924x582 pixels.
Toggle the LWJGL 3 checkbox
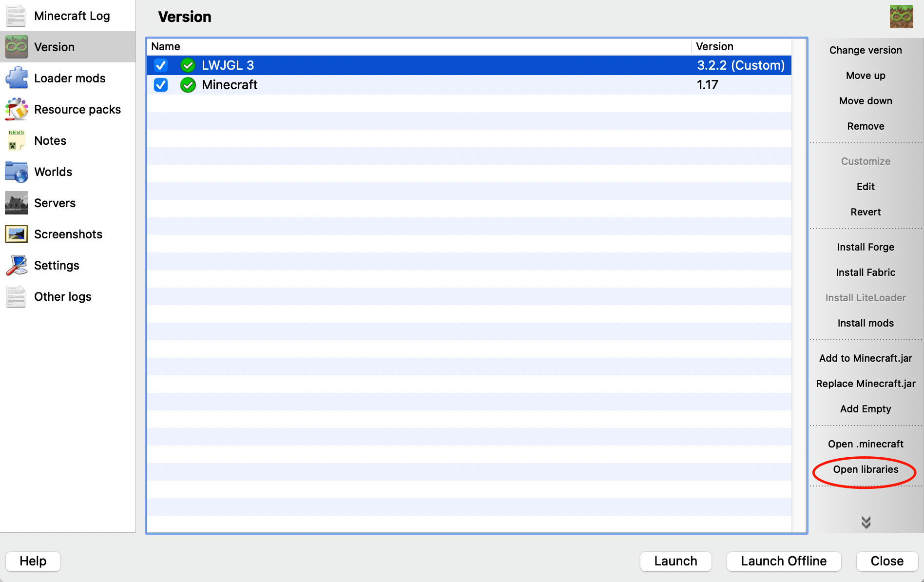[x=161, y=65]
